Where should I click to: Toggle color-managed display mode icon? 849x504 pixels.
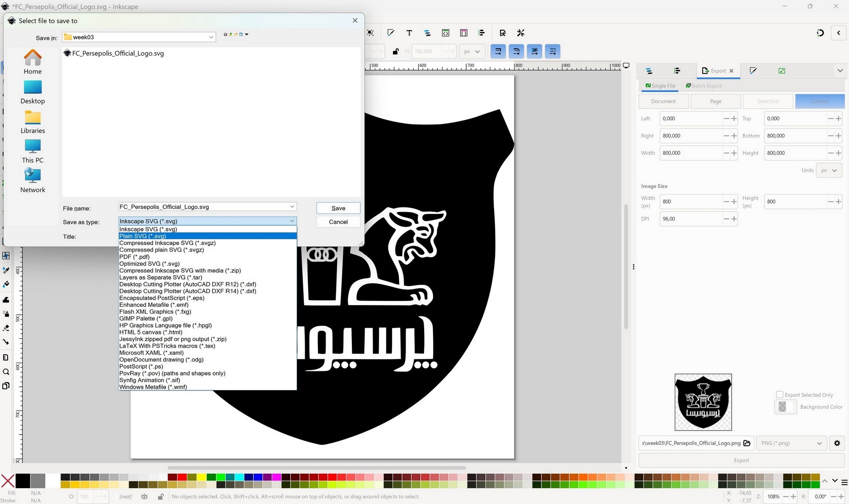click(x=626, y=65)
